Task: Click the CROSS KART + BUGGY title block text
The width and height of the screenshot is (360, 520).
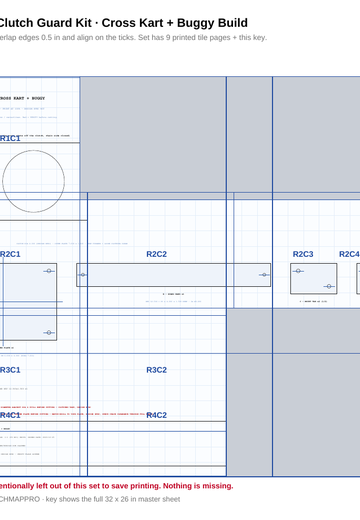Action: 22,98
